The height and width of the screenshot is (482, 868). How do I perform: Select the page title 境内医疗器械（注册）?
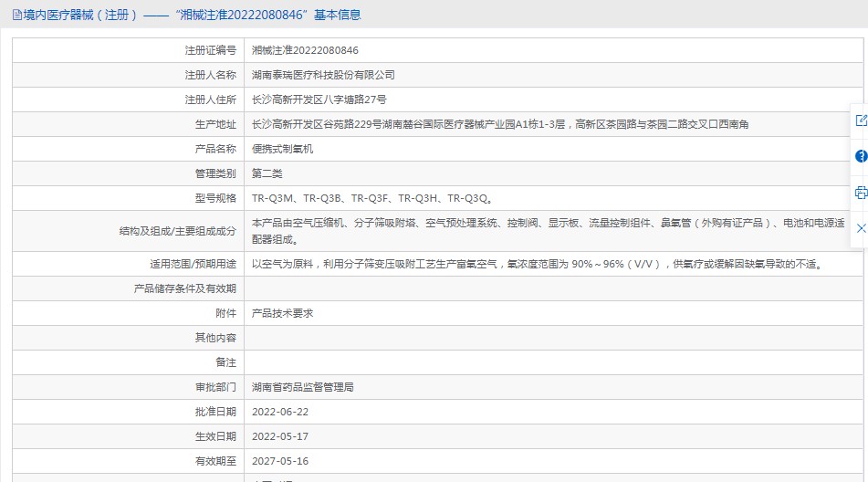point(80,15)
